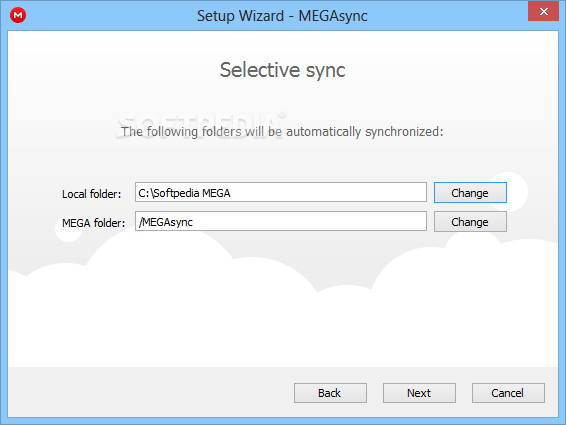Focus the Local folder input field
566x425 pixels.
click(281, 192)
